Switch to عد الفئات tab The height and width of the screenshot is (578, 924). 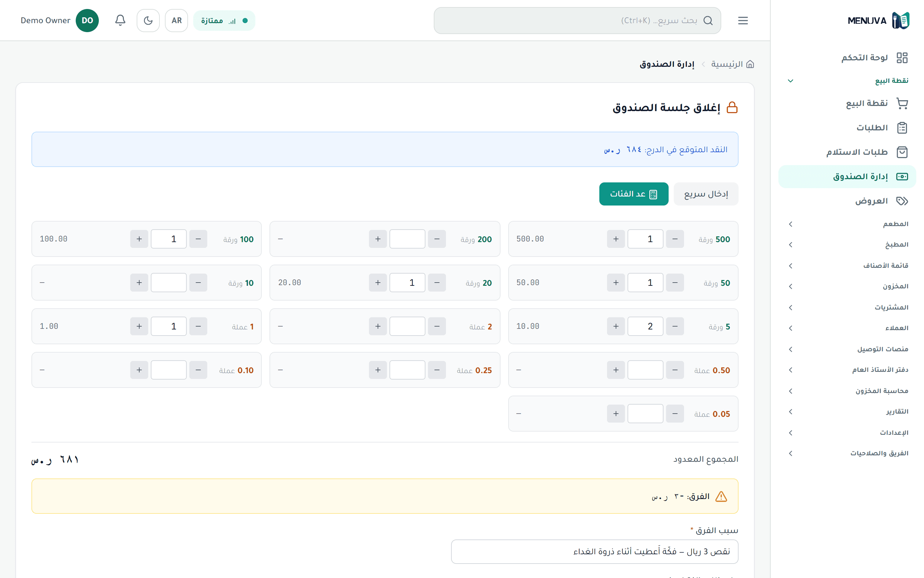coord(634,194)
